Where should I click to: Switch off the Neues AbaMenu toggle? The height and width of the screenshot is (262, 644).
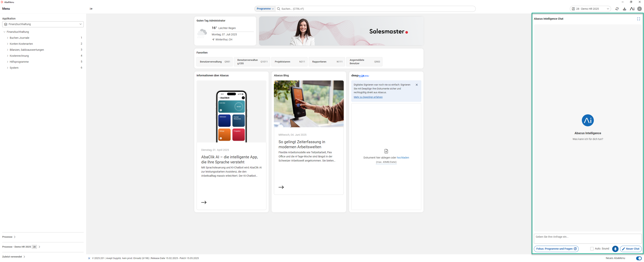[x=639, y=258]
